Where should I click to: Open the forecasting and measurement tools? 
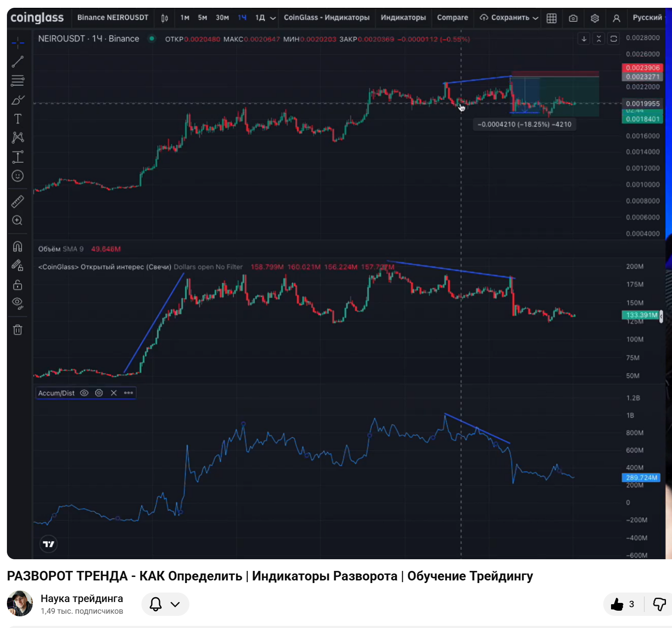[18, 157]
